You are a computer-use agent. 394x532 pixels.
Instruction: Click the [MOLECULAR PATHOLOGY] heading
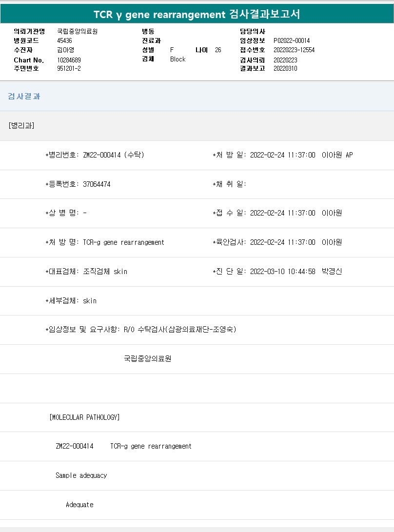click(x=84, y=417)
